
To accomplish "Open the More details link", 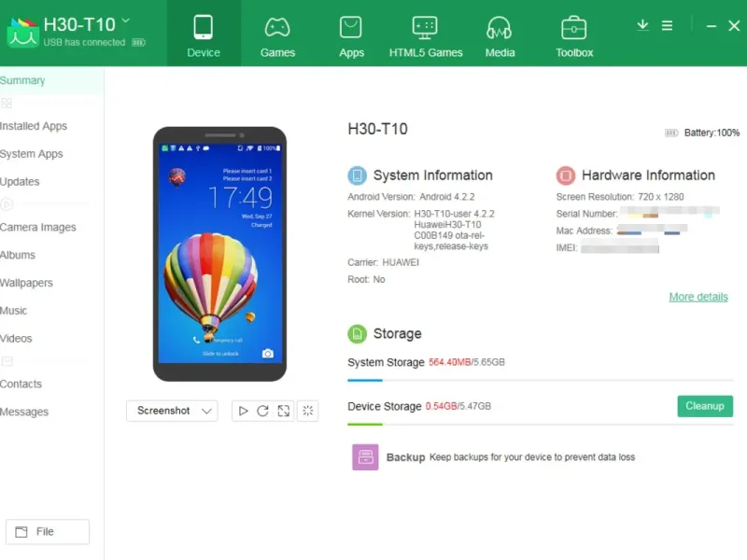I will [x=698, y=297].
